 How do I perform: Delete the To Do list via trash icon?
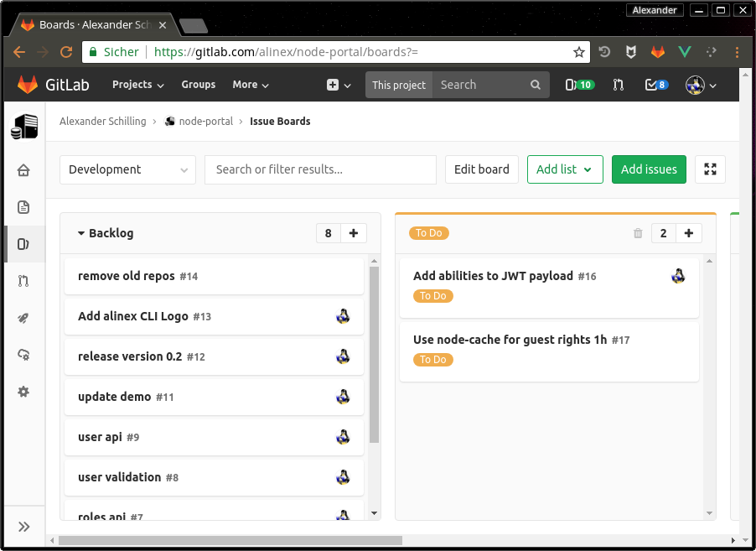(x=637, y=233)
